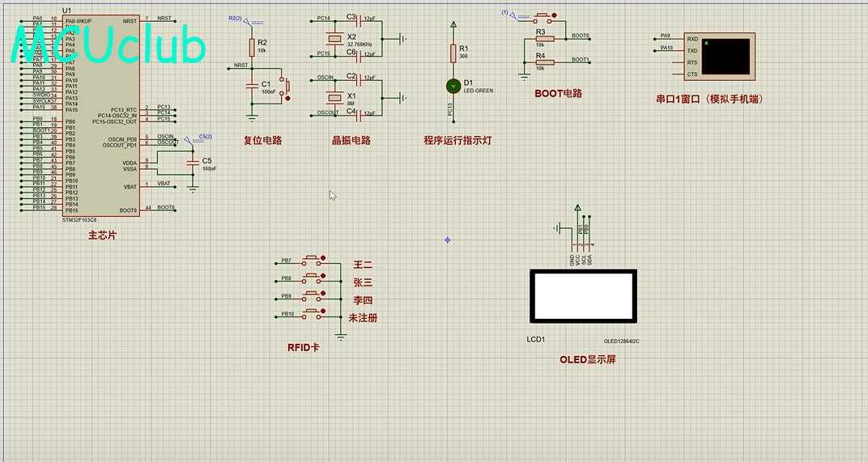
Task: Click the BOOT0 net label beside R3
Action: (x=580, y=36)
